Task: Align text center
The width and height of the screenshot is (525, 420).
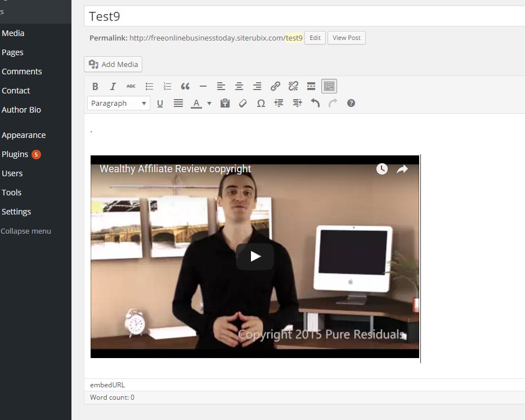Action: tap(239, 86)
